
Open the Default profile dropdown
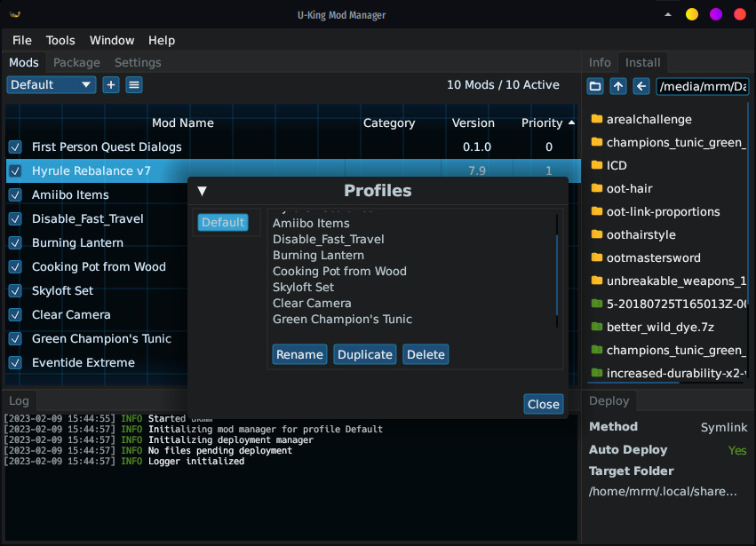(51, 84)
